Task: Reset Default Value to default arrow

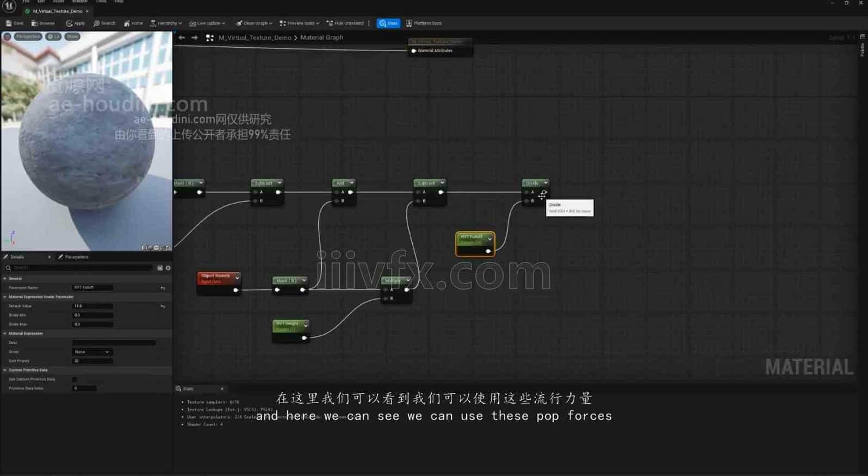Action: [163, 306]
